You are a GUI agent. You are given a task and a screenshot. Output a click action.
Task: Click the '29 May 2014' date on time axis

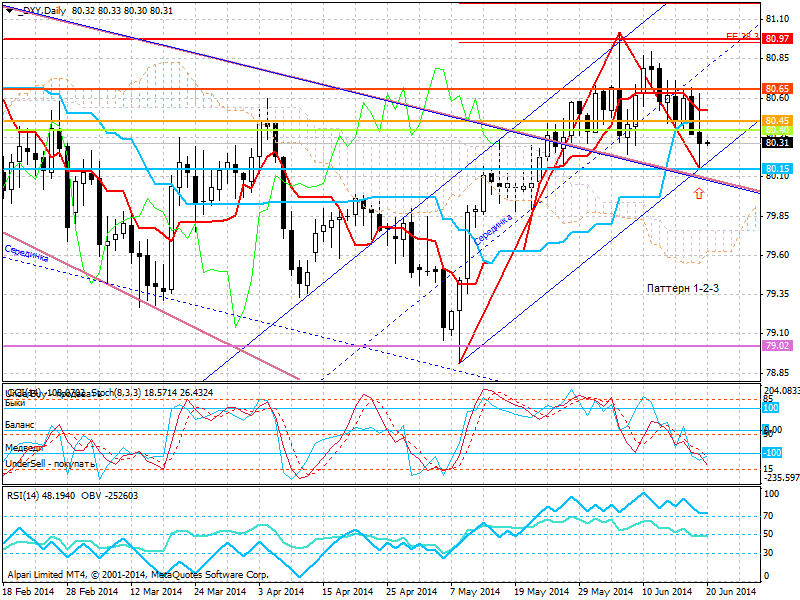point(605,591)
